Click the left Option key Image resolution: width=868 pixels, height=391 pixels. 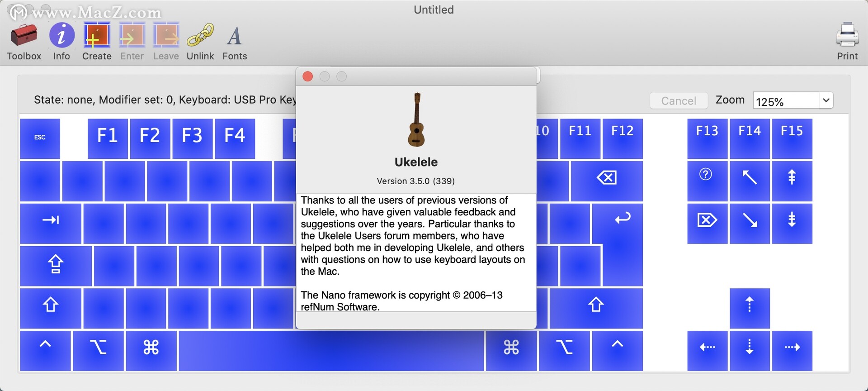click(x=98, y=351)
